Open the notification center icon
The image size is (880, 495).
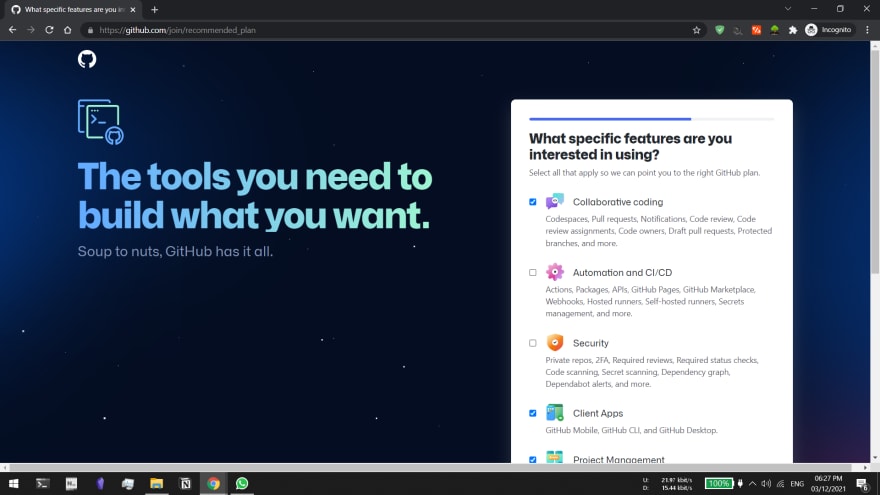863,483
